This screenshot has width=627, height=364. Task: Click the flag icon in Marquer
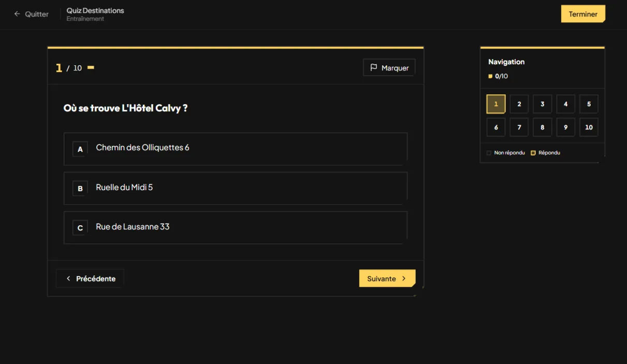coord(374,68)
